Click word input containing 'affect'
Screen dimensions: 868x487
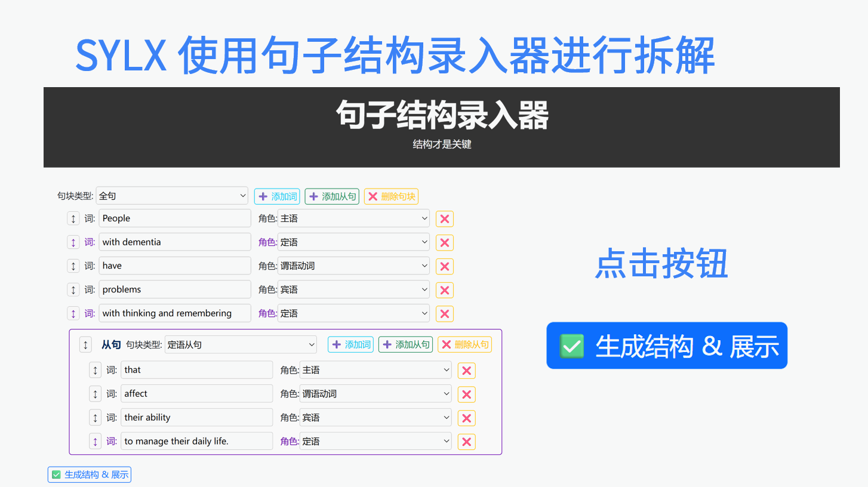[197, 394]
